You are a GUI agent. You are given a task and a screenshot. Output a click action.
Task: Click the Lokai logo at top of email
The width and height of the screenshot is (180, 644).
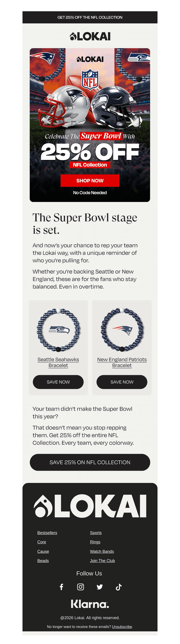click(x=90, y=36)
